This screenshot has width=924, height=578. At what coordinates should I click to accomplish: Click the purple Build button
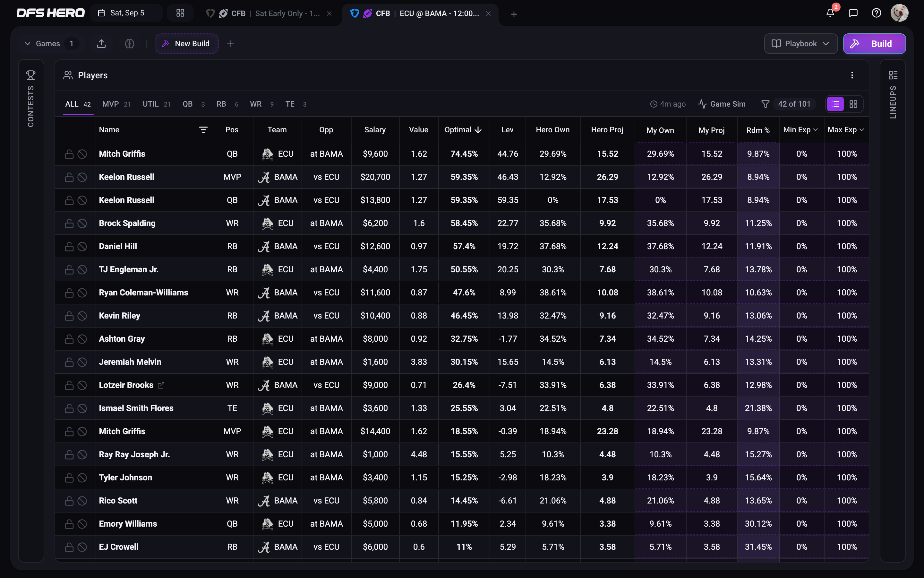click(874, 44)
